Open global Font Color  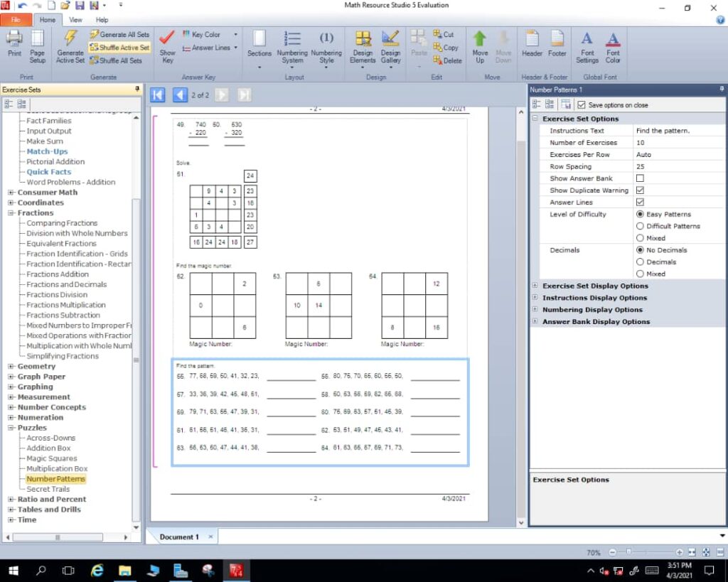pyautogui.click(x=613, y=46)
